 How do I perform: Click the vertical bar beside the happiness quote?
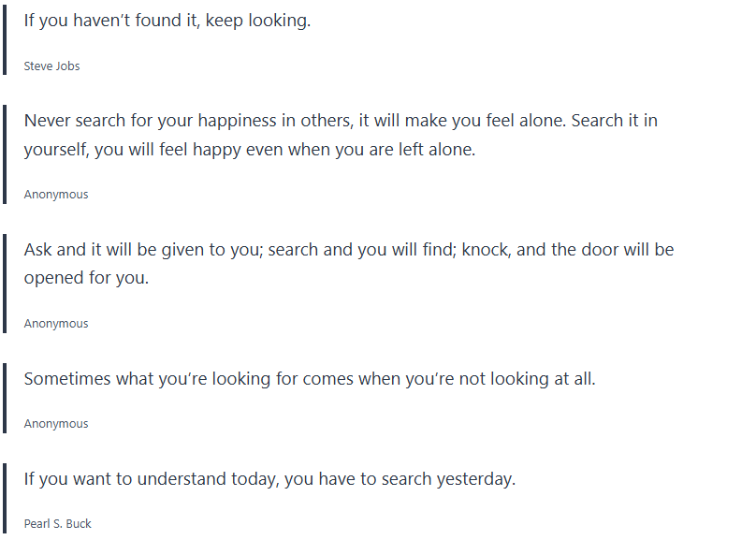[5, 154]
